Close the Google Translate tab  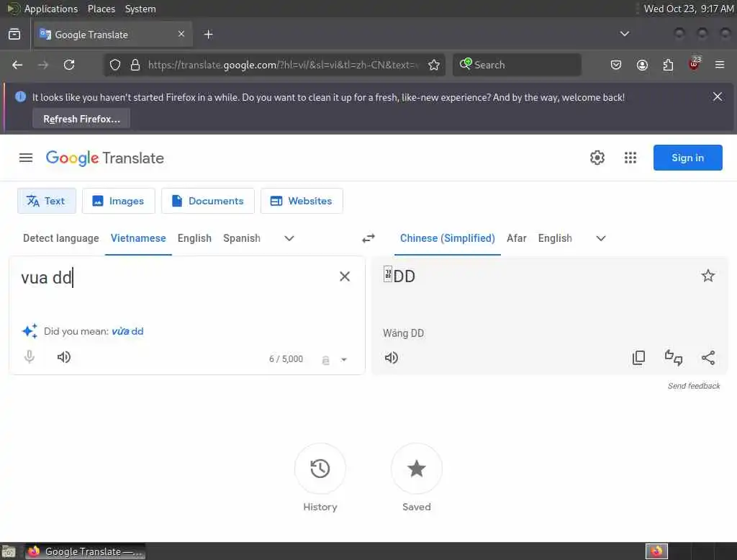pyautogui.click(x=181, y=34)
